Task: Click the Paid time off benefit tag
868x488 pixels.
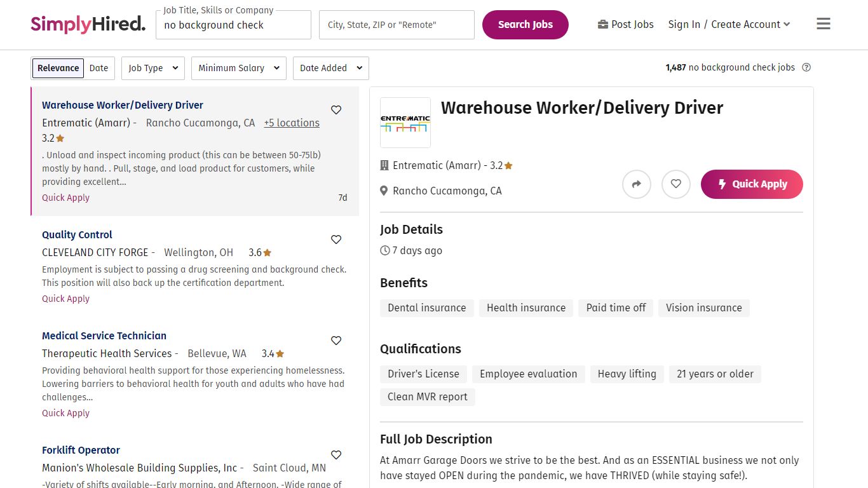Action: tap(616, 308)
